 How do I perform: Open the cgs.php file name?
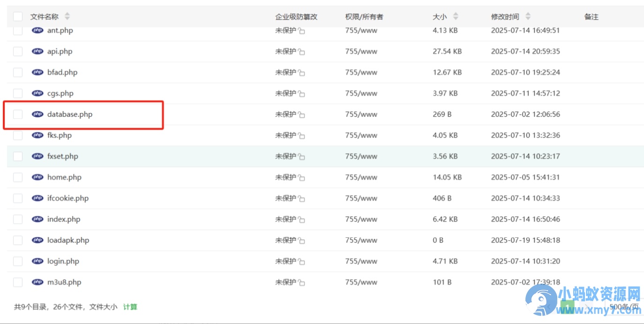tap(60, 94)
